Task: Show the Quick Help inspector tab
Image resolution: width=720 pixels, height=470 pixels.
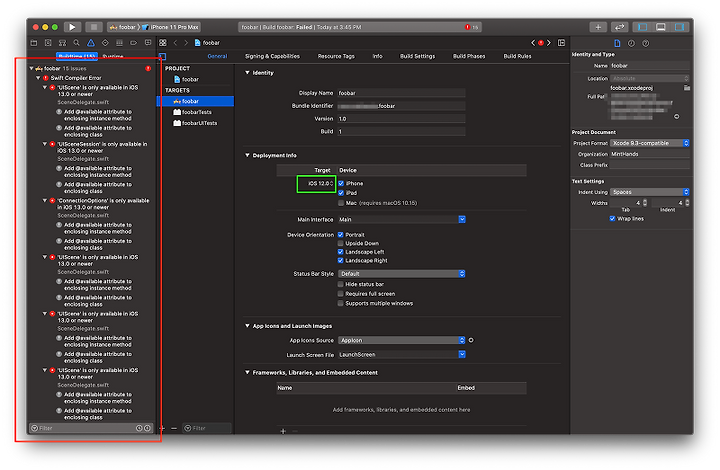Action: 646,43
